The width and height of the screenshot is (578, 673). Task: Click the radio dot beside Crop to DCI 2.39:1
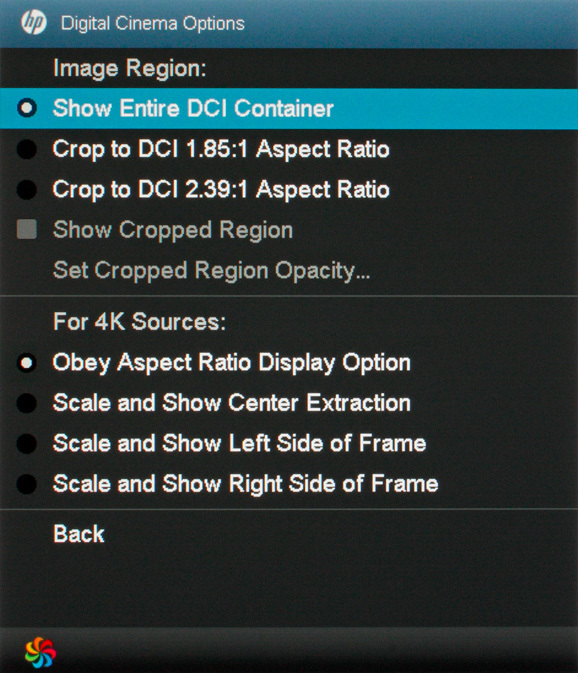point(27,190)
